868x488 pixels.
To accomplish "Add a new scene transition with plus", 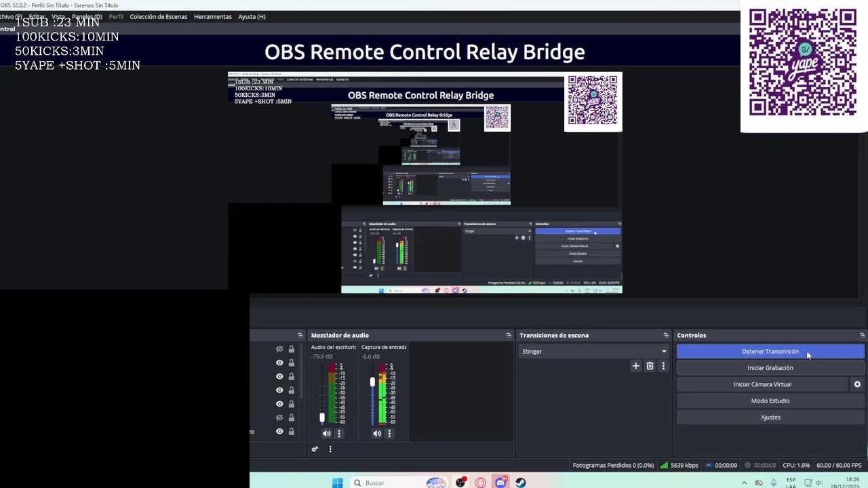I will coord(635,366).
